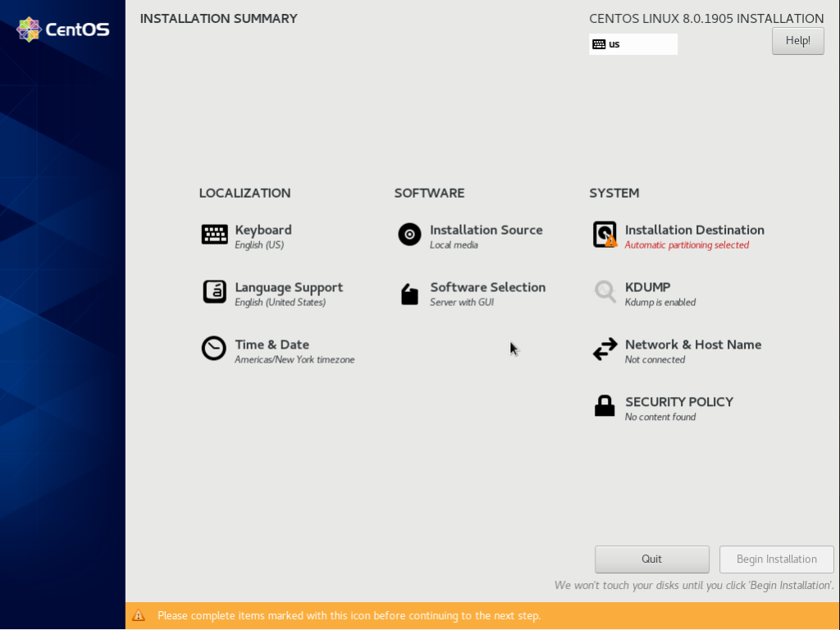Click the CentOS logo in the sidebar
Screen dimensions: 840x630
[62, 29]
